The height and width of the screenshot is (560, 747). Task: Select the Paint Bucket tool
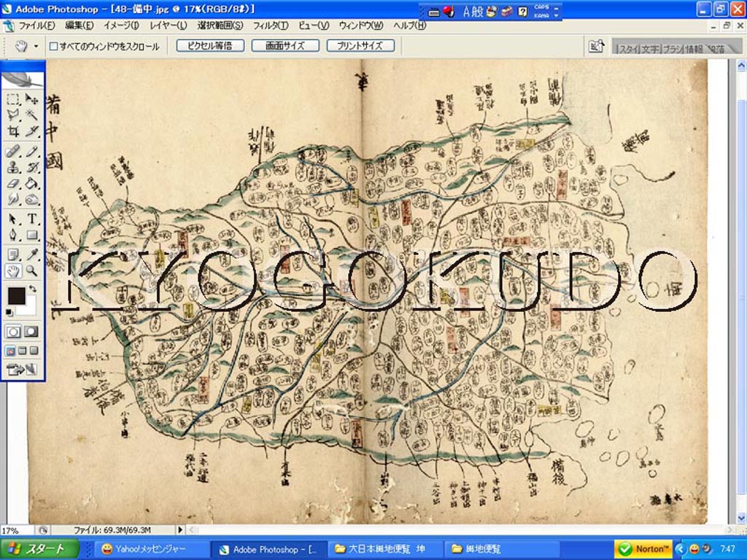(x=31, y=183)
